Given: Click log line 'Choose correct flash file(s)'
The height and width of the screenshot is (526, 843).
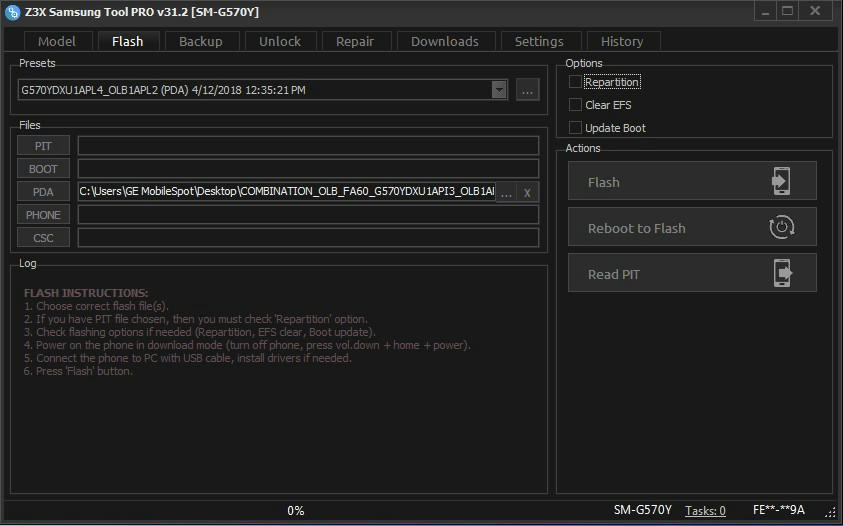Looking at the screenshot, I should 96,306.
